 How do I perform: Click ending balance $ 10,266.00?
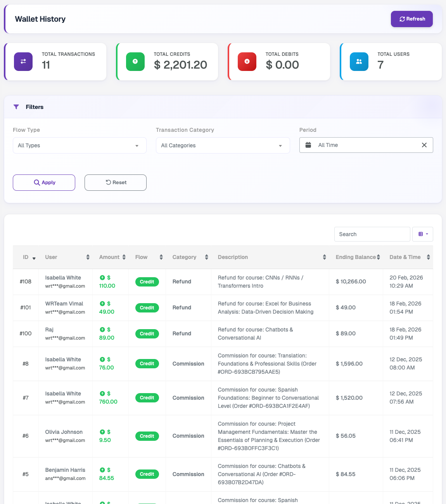coord(351,281)
